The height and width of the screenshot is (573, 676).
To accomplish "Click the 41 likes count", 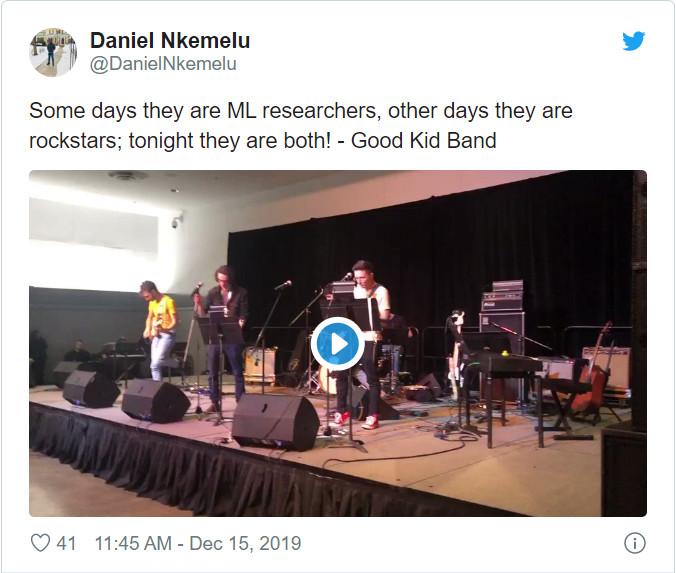I will click(x=66, y=543).
